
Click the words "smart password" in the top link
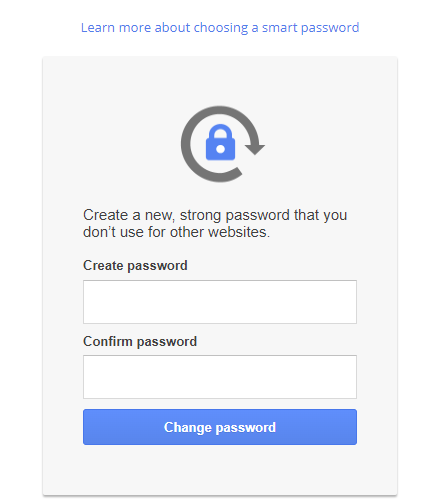point(311,28)
